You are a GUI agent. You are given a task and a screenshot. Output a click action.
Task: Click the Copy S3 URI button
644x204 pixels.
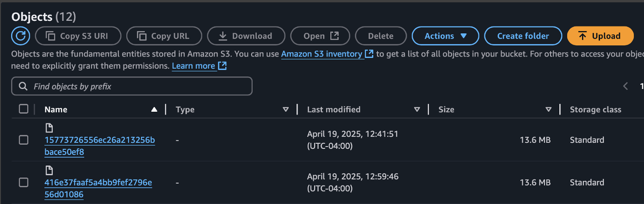point(78,36)
